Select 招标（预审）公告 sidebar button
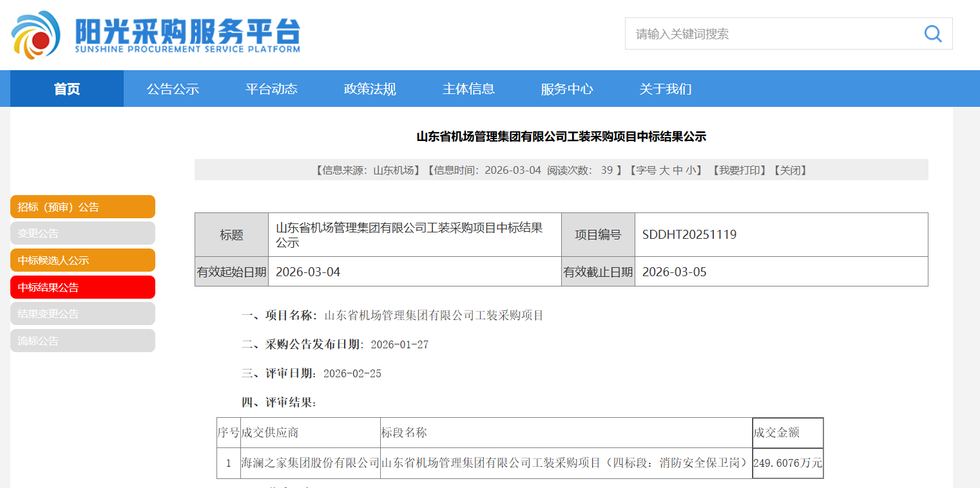The height and width of the screenshot is (488, 980). point(82,207)
